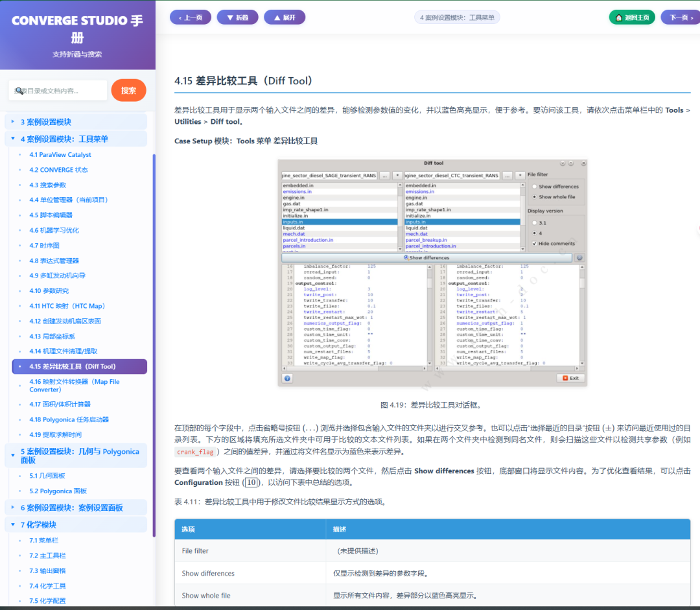Click the breadcrumb 4 案例设置模块:工具菜单
This screenshot has height=610, width=700.
click(x=457, y=18)
